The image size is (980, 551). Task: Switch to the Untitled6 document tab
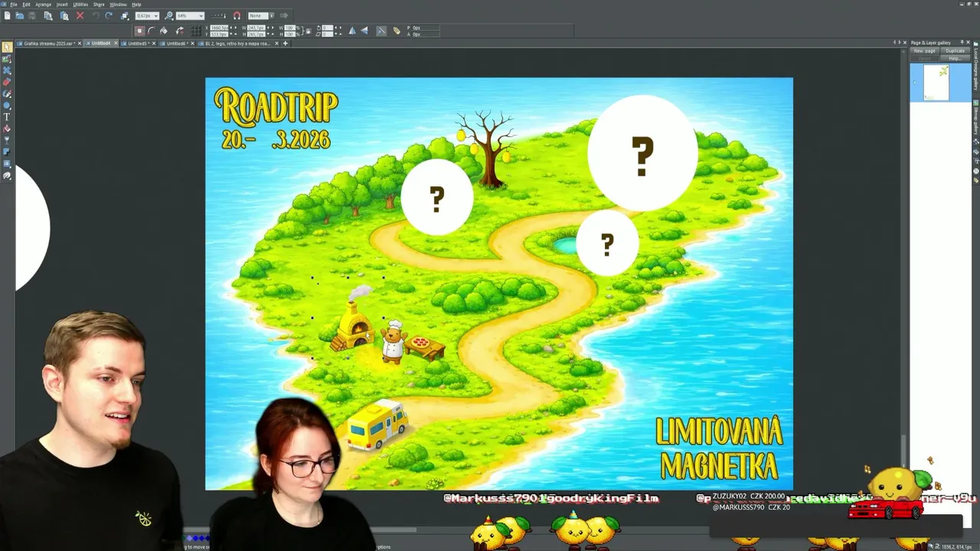[176, 44]
